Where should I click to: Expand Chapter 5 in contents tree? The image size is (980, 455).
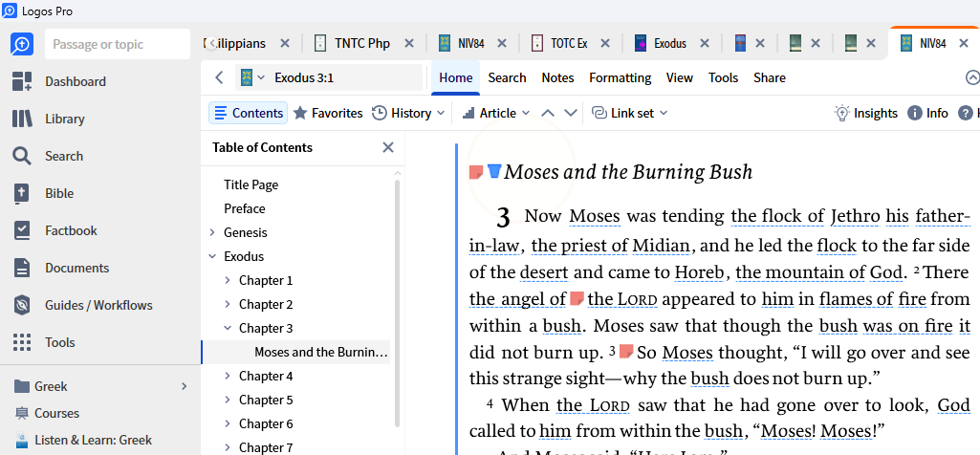coord(228,400)
